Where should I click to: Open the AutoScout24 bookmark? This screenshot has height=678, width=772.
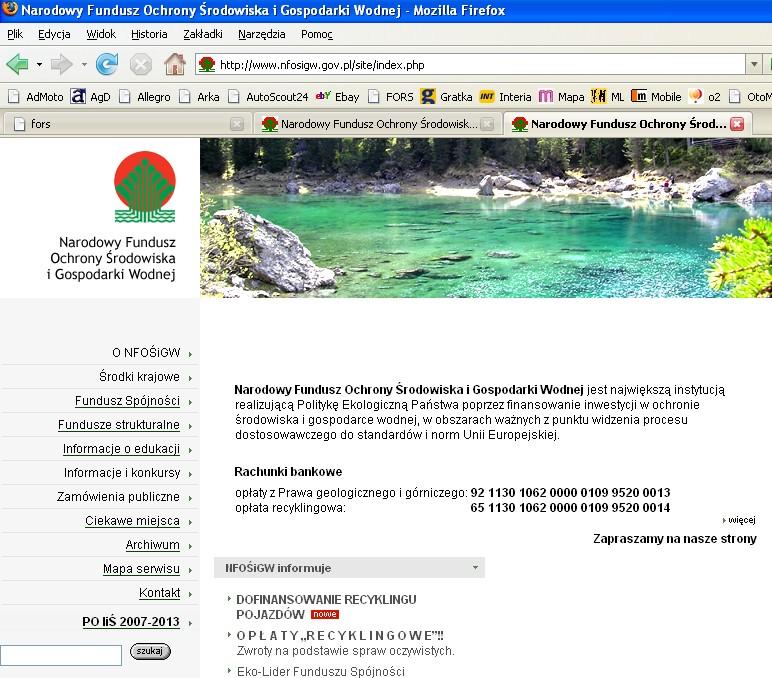(x=268, y=97)
